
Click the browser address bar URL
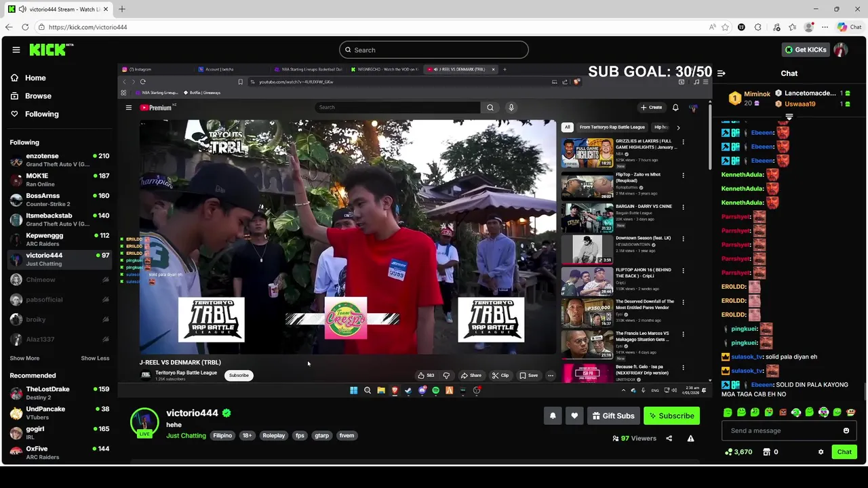(x=87, y=27)
